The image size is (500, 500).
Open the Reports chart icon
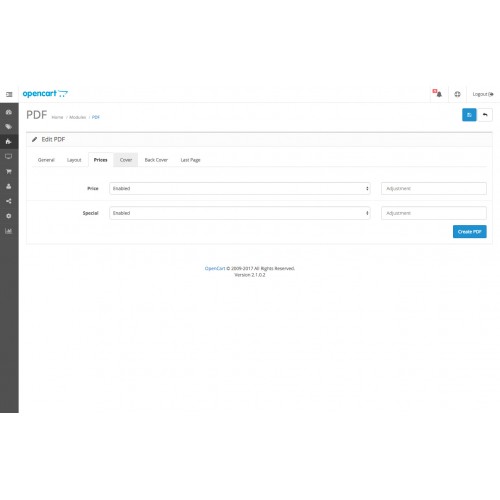point(9,231)
